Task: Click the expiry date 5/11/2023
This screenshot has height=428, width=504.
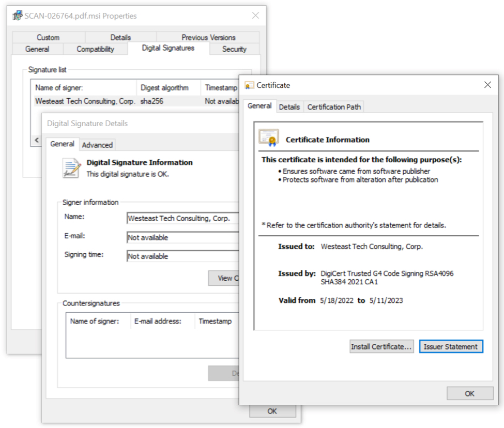Action: pos(386,300)
